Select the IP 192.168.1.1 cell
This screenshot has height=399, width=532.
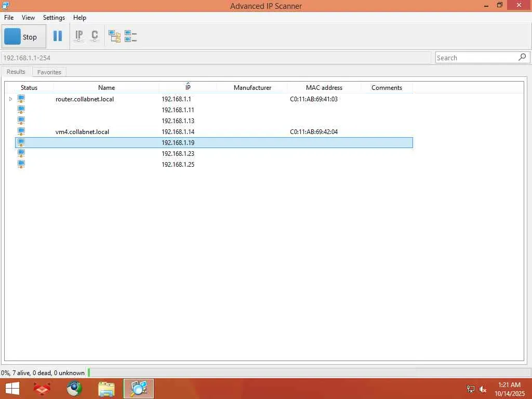tap(176, 99)
